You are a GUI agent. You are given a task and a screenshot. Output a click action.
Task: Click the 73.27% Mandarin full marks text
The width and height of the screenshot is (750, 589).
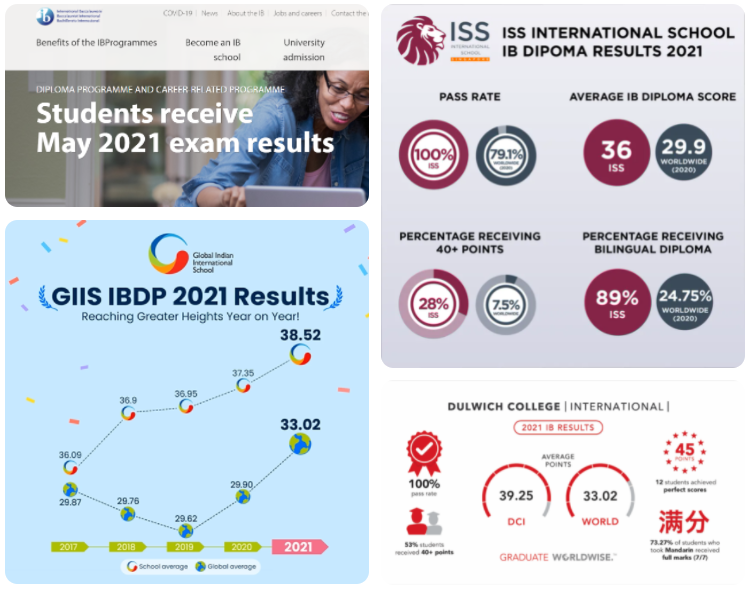point(685,550)
